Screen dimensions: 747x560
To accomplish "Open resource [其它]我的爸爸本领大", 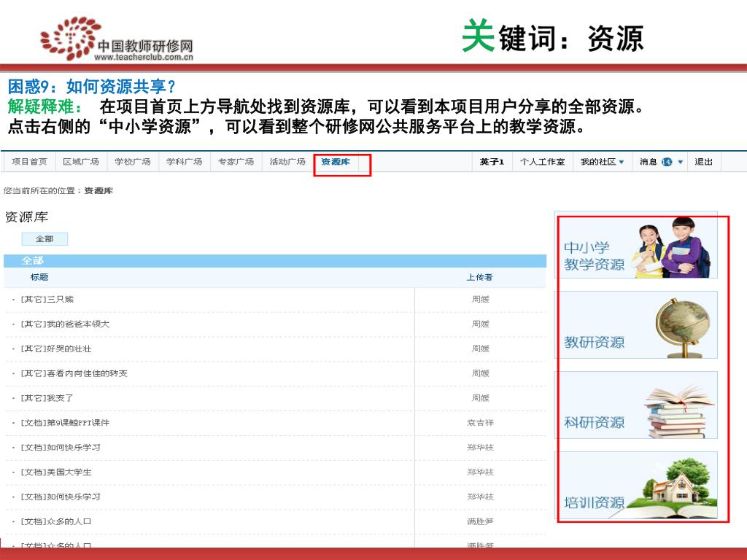I will (65, 324).
